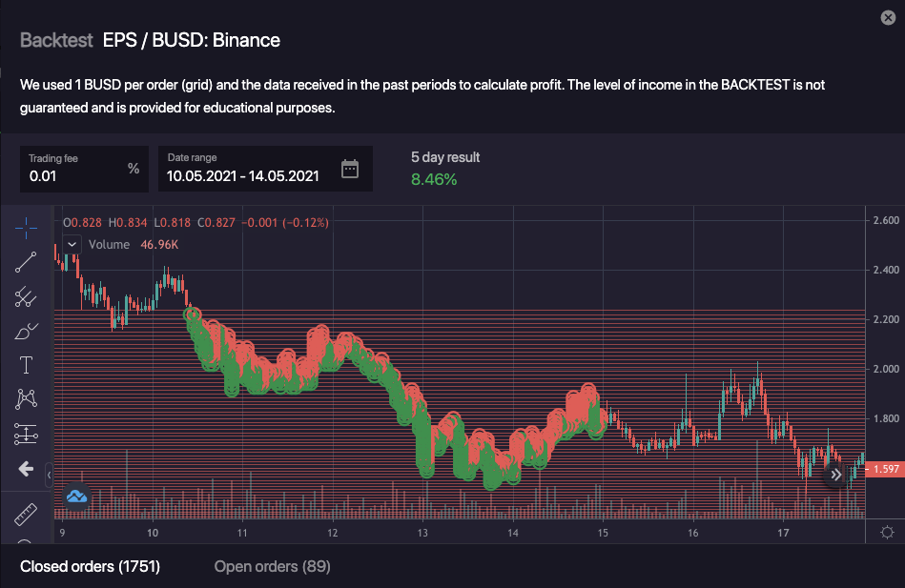The height and width of the screenshot is (588, 905).
Task: Close the Backtest dialog
Action: click(x=888, y=18)
